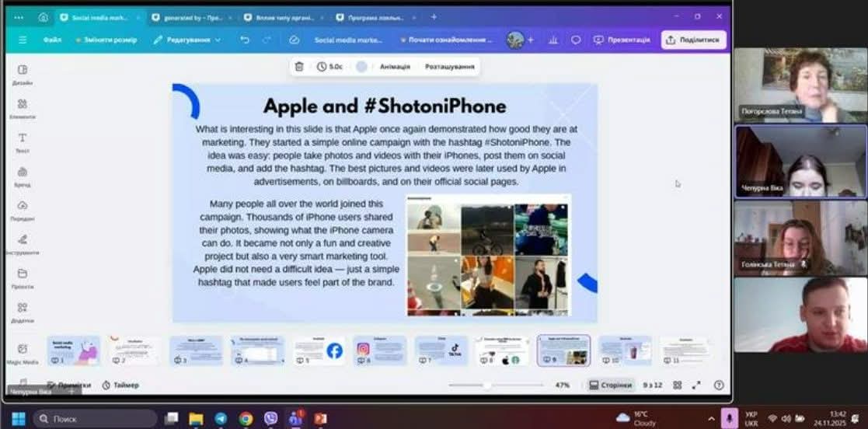Open the Проєкти folder in the sidebar
This screenshot has width=868, height=429.
coord(23,277)
